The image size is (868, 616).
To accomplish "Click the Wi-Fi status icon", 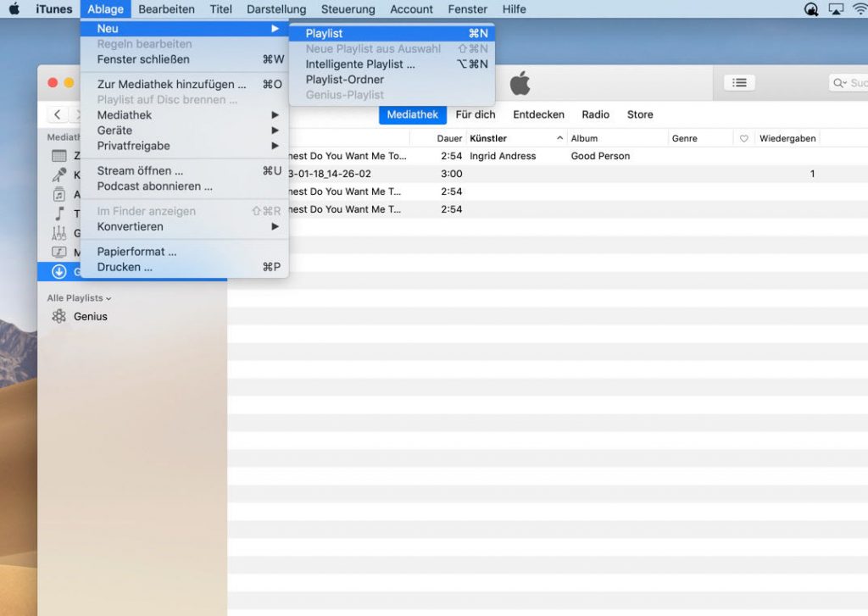I will click(x=860, y=8).
